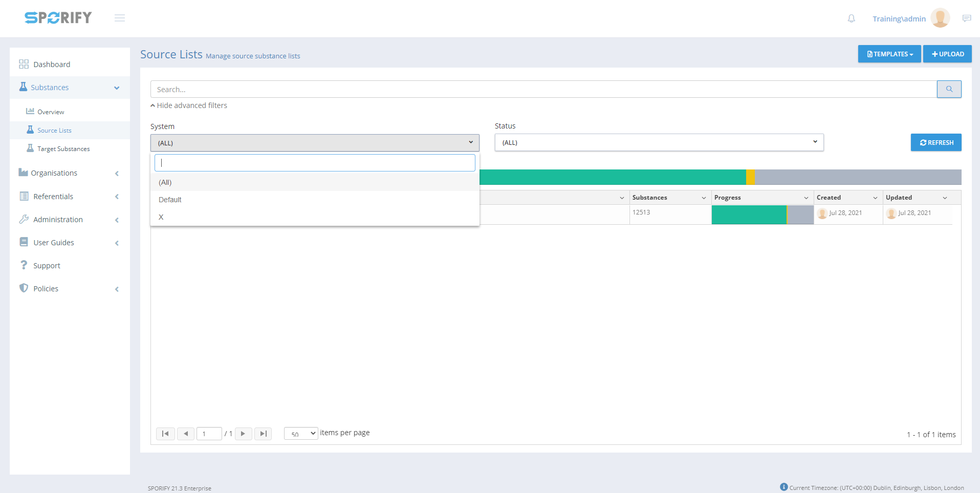
Task: Click the Refresh button
Action: point(936,142)
